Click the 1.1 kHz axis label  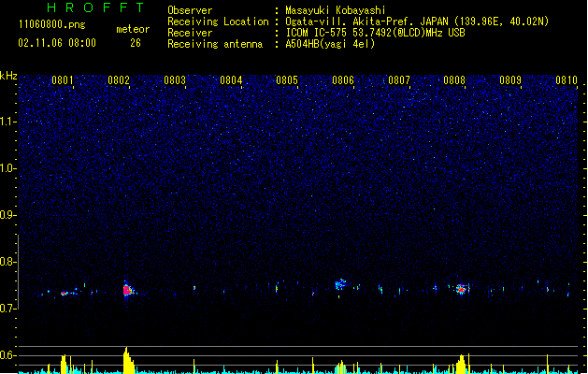(x=8, y=122)
